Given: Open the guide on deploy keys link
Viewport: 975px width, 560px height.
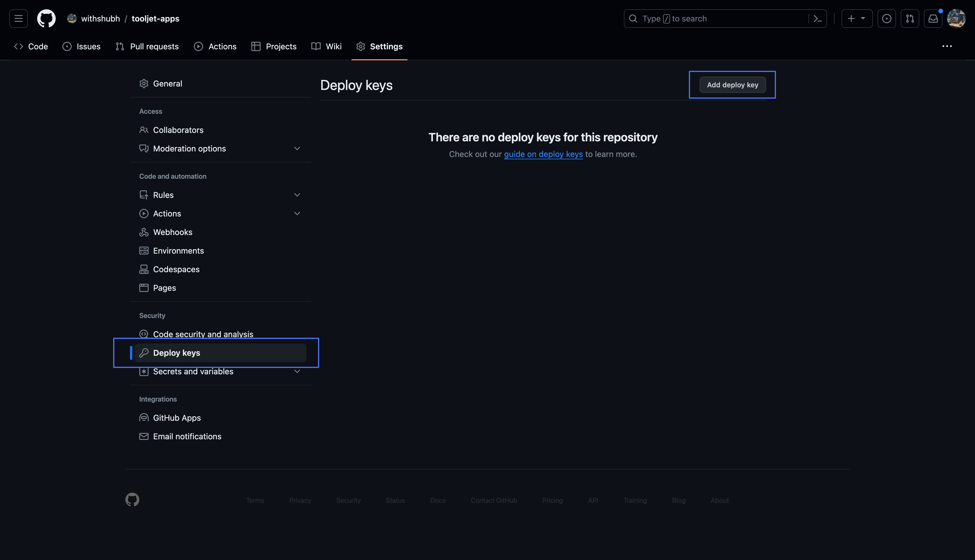Looking at the screenshot, I should point(543,154).
